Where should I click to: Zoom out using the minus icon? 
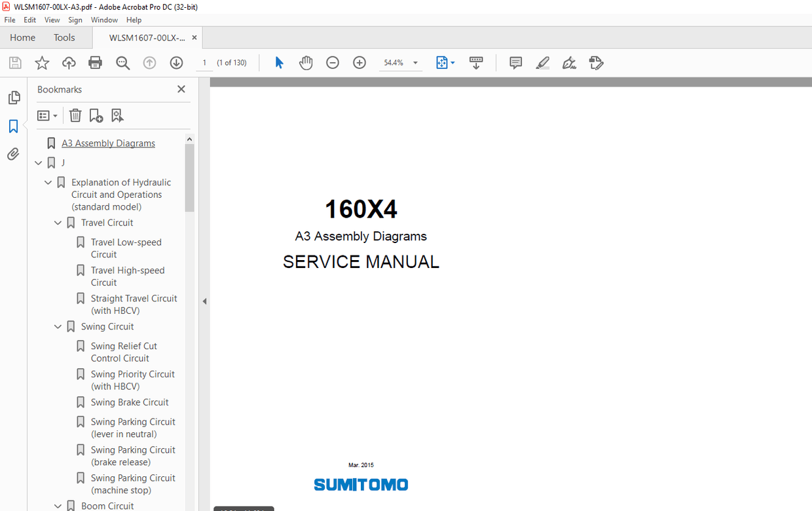point(333,62)
